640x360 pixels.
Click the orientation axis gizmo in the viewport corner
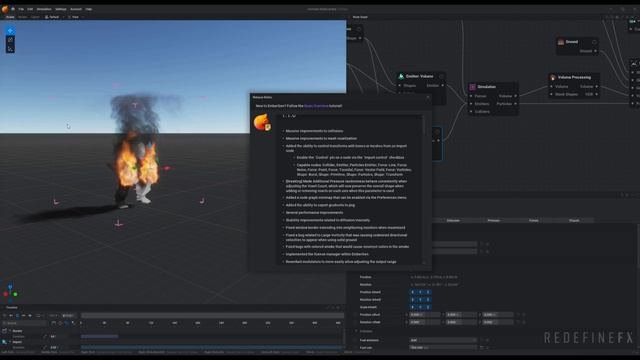tap(10, 292)
